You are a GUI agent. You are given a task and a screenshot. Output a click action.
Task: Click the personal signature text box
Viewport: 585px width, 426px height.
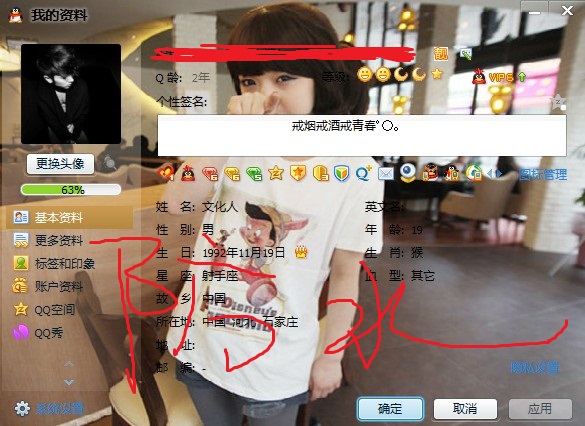[362, 135]
